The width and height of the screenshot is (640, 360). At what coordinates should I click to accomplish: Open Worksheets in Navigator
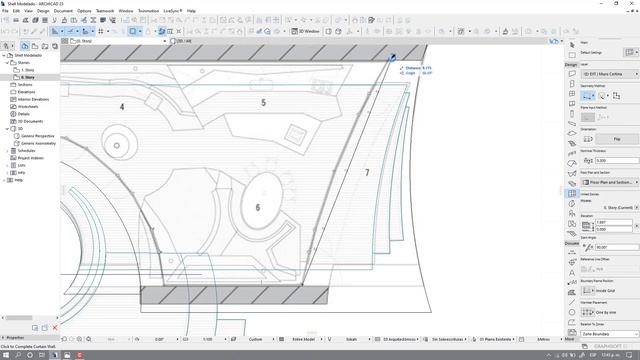28,107
